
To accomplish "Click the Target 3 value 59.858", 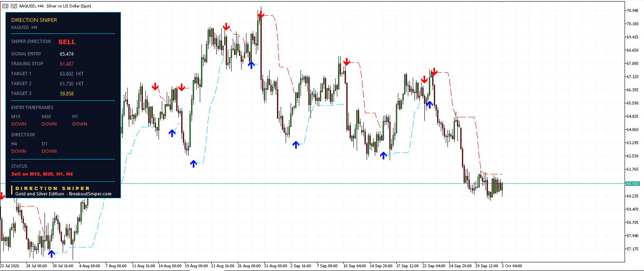I will point(67,93).
